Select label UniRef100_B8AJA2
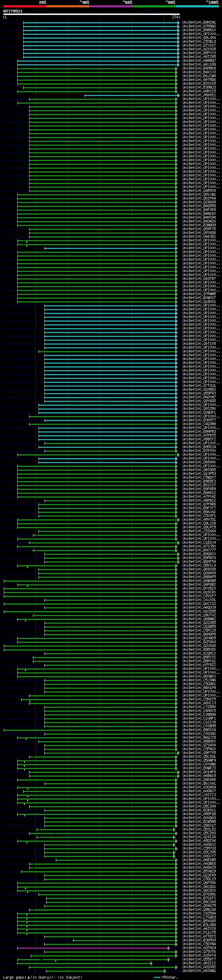The image size is (222, 980). coord(199,512)
